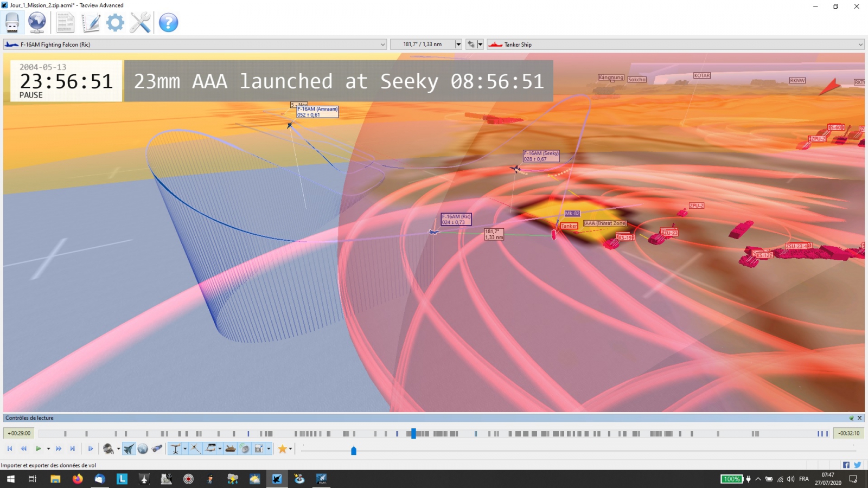Open the F-16AM Fighting Falcon (Ric) object dropdown

(195, 44)
